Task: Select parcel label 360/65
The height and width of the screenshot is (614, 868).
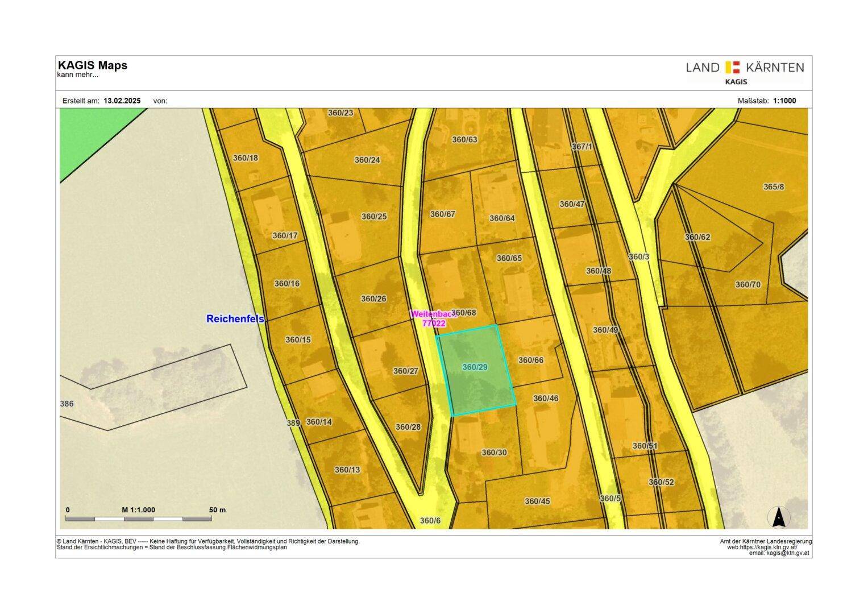Action: point(509,258)
